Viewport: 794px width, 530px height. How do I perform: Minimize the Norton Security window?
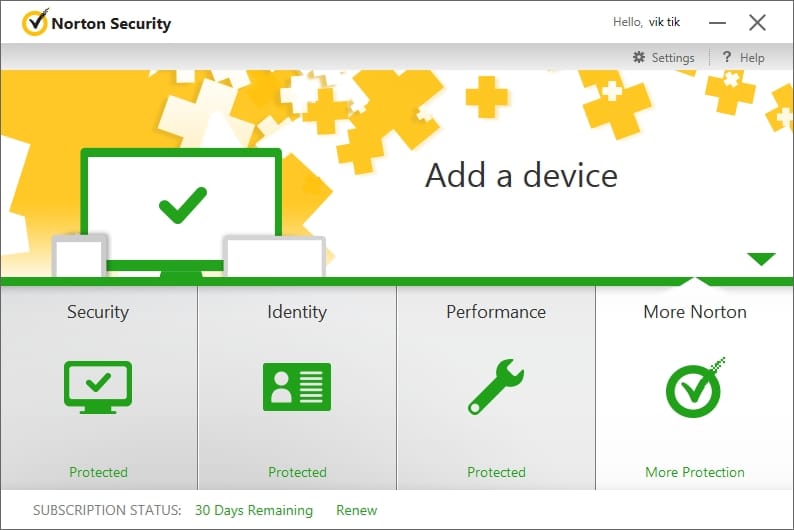(x=717, y=23)
